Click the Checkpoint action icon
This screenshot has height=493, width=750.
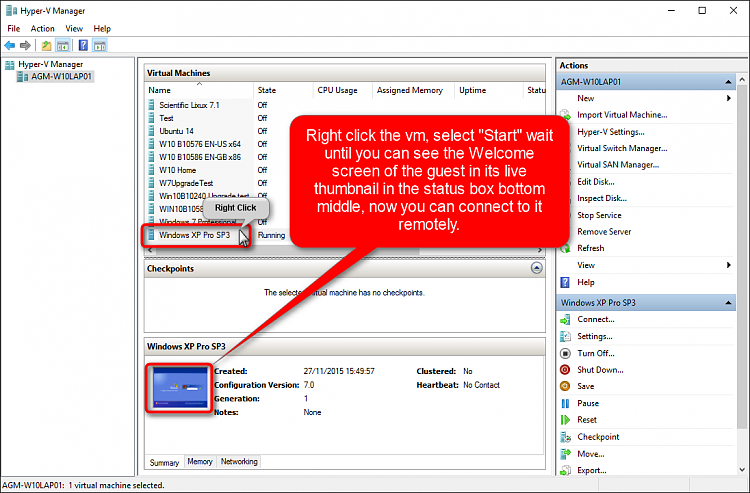pyautogui.click(x=566, y=437)
